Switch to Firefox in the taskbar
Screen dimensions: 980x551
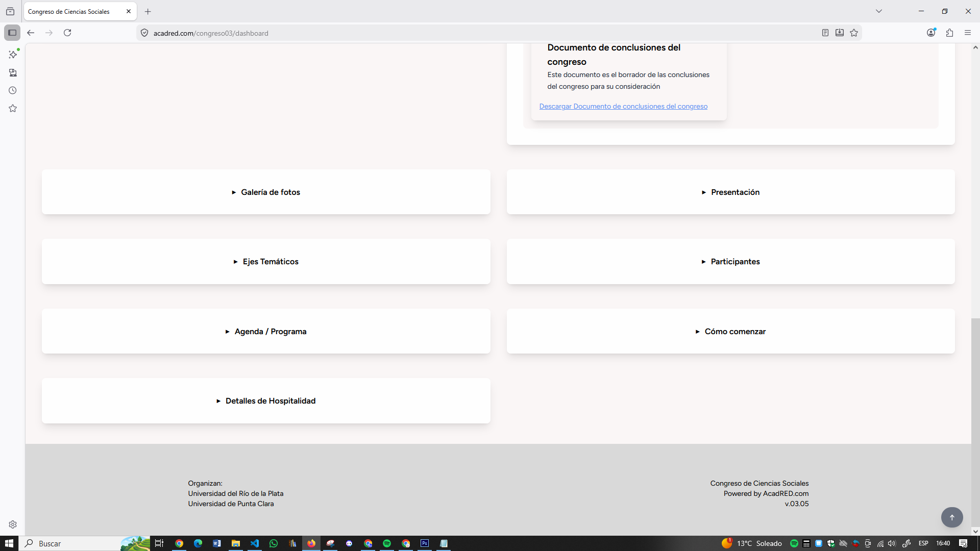tap(311, 543)
